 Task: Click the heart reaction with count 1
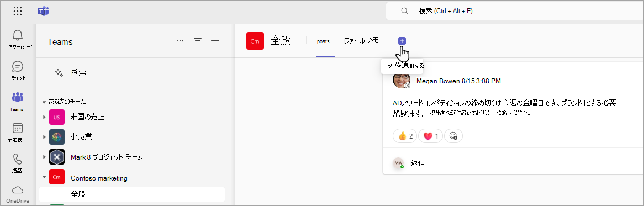click(430, 136)
